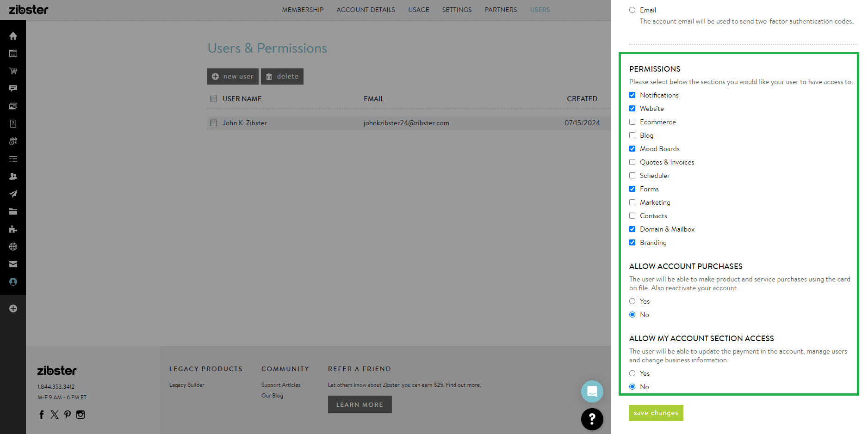The width and height of the screenshot is (868, 434).
Task: Click the Learn More button
Action: (360, 404)
